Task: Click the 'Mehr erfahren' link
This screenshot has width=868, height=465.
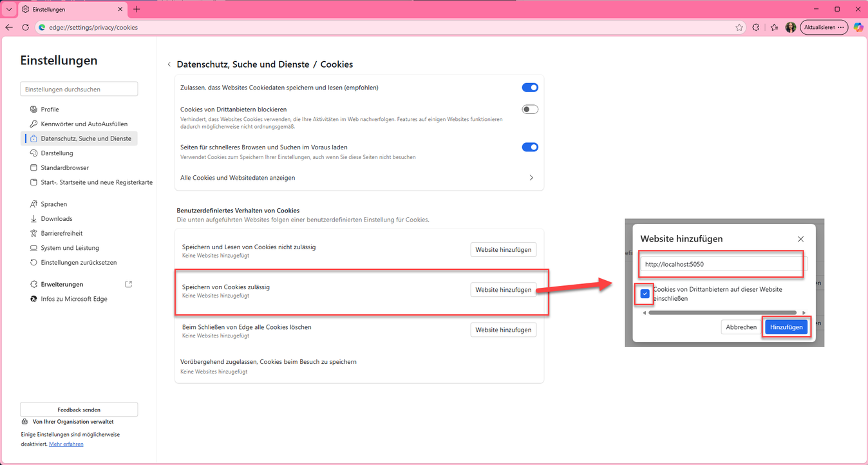Action: (x=66, y=444)
